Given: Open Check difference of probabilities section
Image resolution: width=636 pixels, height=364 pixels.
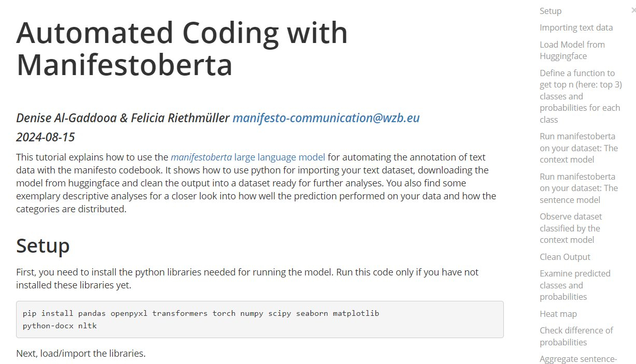Looking at the screenshot, I should 576,336.
